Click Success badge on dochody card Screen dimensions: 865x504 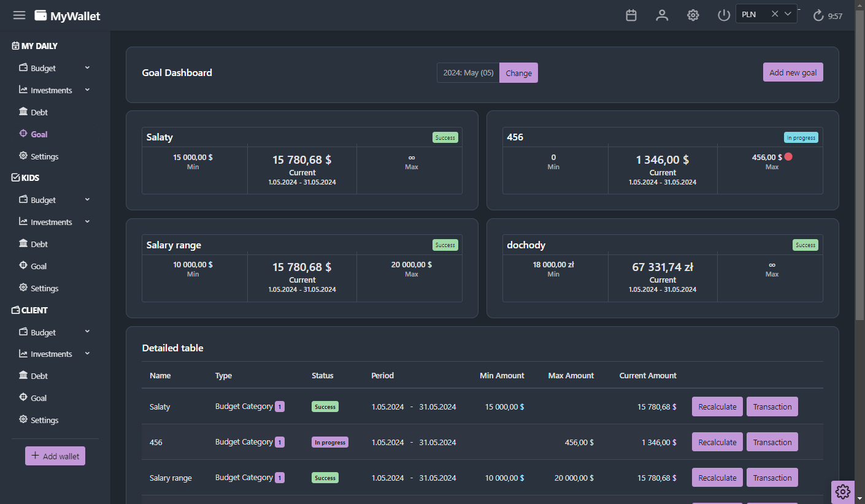pyautogui.click(x=805, y=245)
